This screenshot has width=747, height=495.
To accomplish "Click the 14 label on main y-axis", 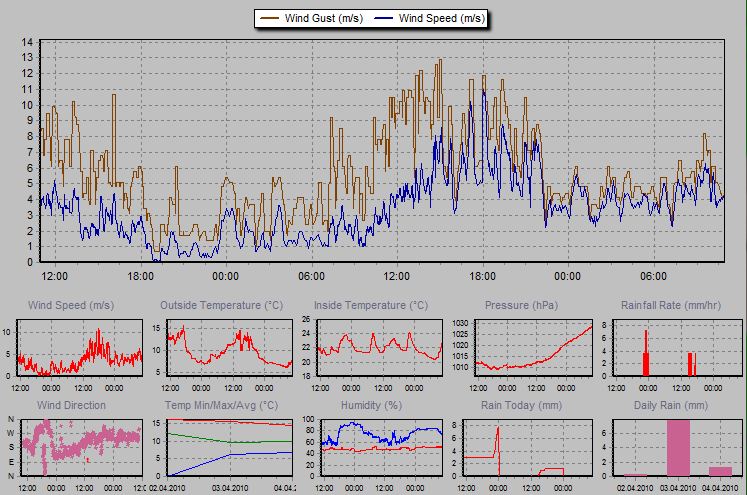I will pos(27,42).
